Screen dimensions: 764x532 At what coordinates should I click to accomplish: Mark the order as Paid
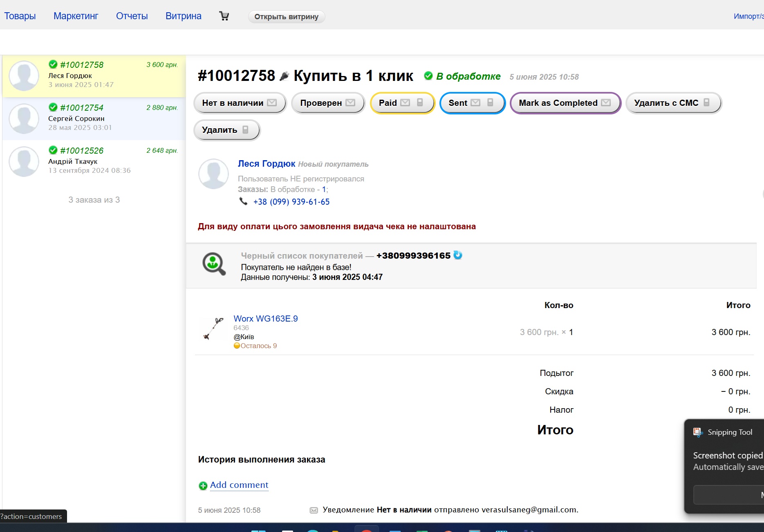point(402,103)
